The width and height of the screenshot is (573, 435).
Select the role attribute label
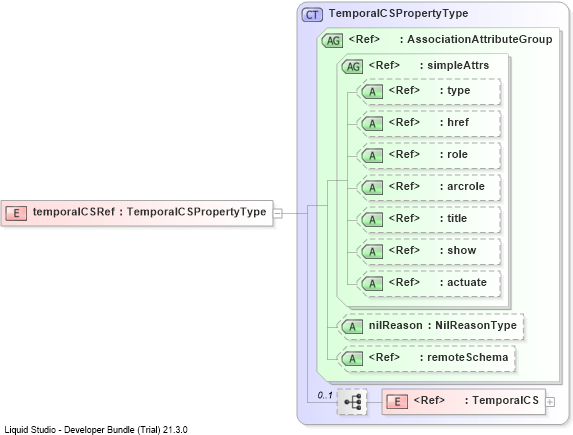458,154
